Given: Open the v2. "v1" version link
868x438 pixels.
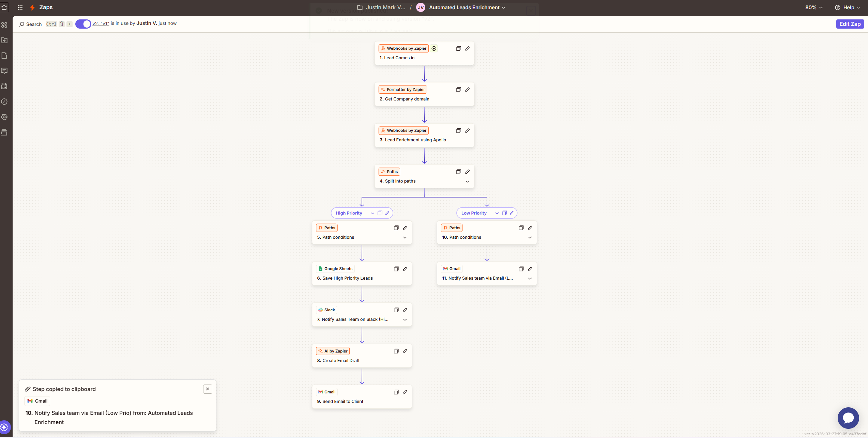Looking at the screenshot, I should tap(101, 24).
